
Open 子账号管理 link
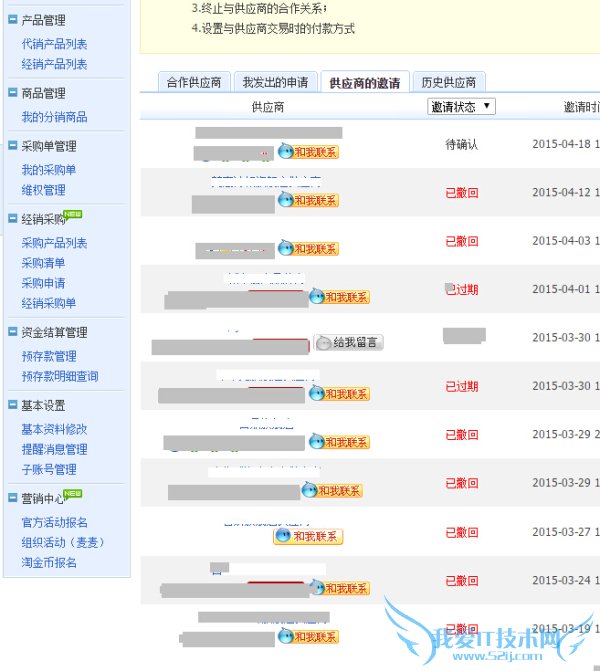[x=49, y=469]
